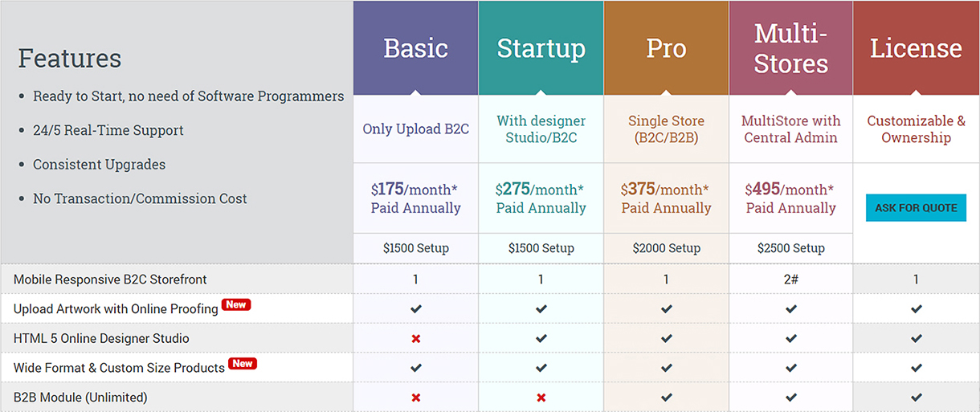Click the New badge beside Upload Artwork
Screen dimensions: 980x412
coord(236,305)
